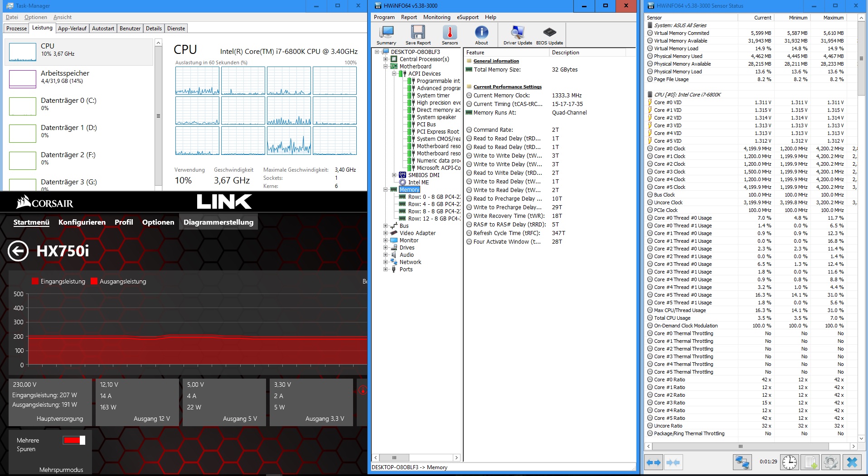Click the Monitor icon in the device tree
Screen dimensions: 868x476
[x=394, y=240]
